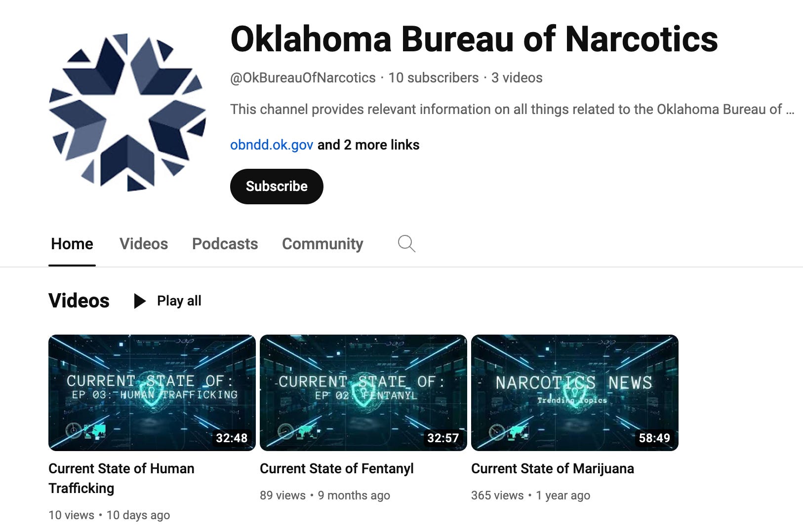Select the Home tab
803x532 pixels.
coord(72,244)
